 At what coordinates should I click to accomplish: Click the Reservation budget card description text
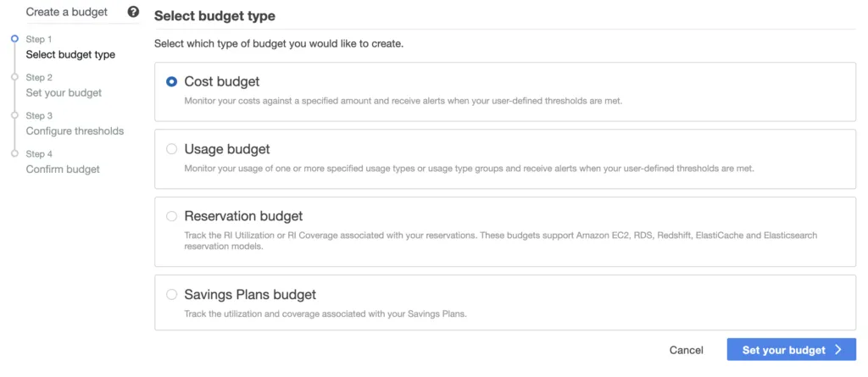click(500, 241)
